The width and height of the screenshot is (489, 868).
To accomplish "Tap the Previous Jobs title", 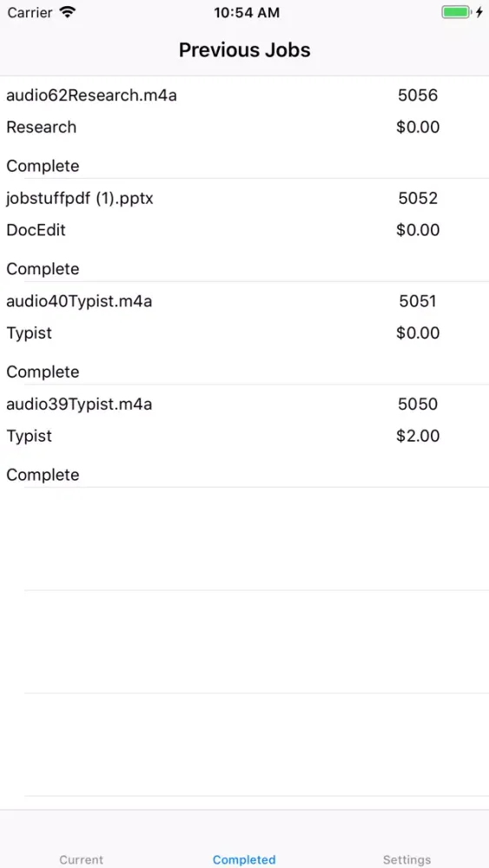I will (244, 50).
